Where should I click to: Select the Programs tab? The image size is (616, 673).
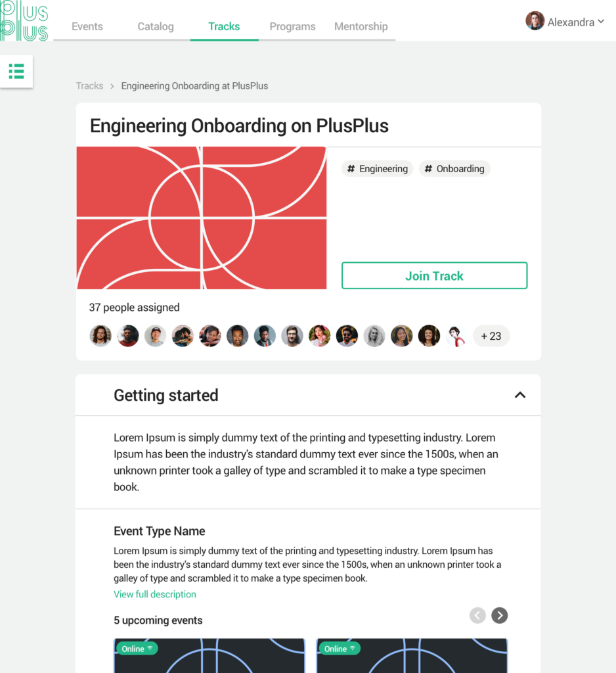coord(292,26)
